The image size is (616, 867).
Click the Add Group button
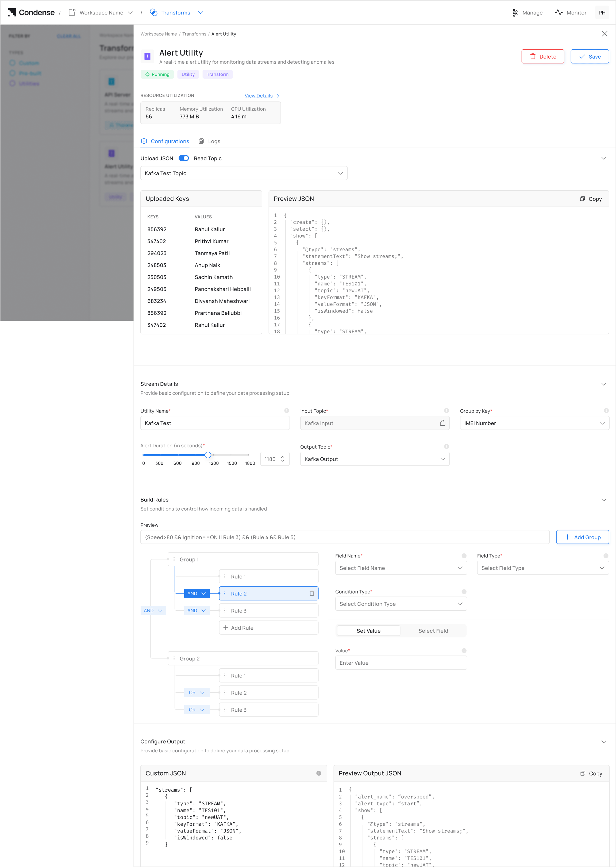pyautogui.click(x=582, y=537)
